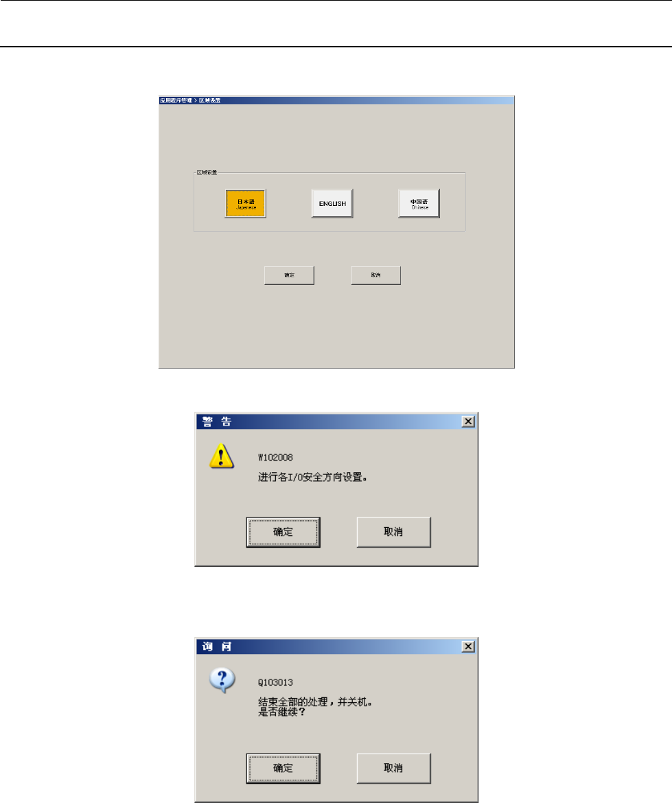Click the 区域设置 group box label
The image size is (672, 803).
(x=207, y=172)
